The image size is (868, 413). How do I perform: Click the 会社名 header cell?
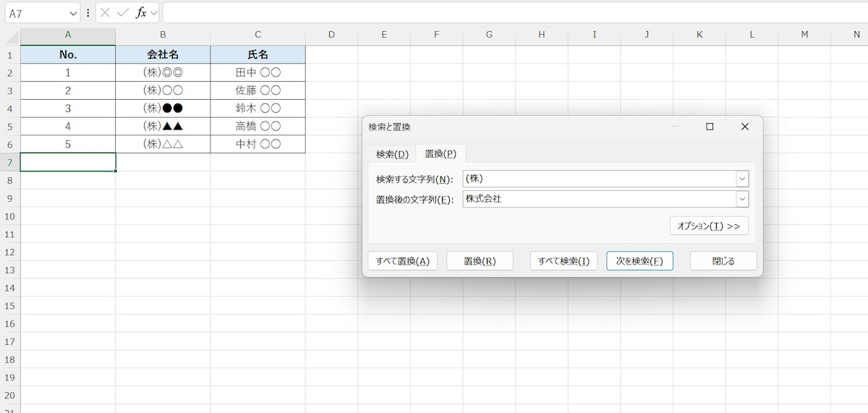point(163,54)
